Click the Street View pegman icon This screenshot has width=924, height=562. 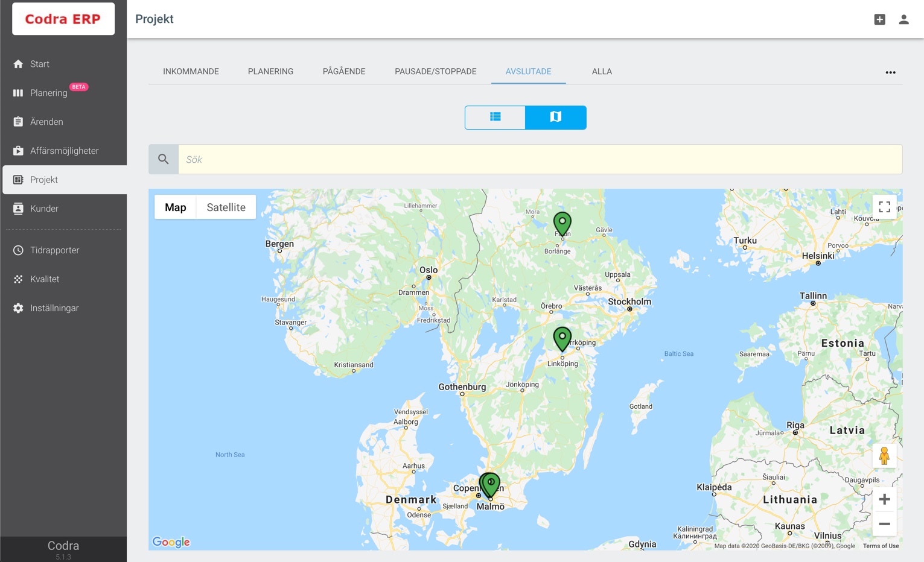pos(884,455)
